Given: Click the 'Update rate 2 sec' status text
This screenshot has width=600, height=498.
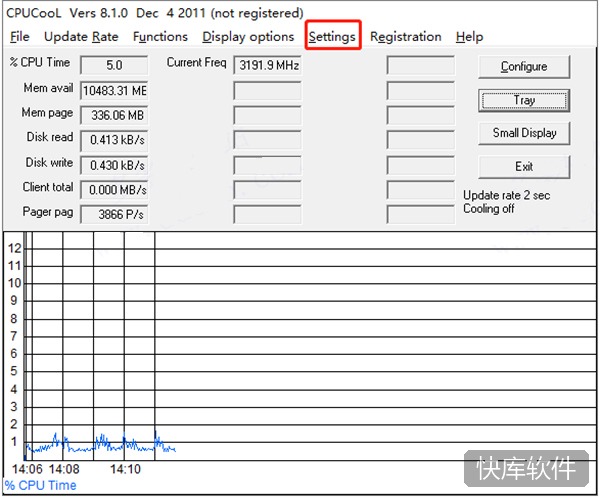Looking at the screenshot, I should [x=507, y=196].
